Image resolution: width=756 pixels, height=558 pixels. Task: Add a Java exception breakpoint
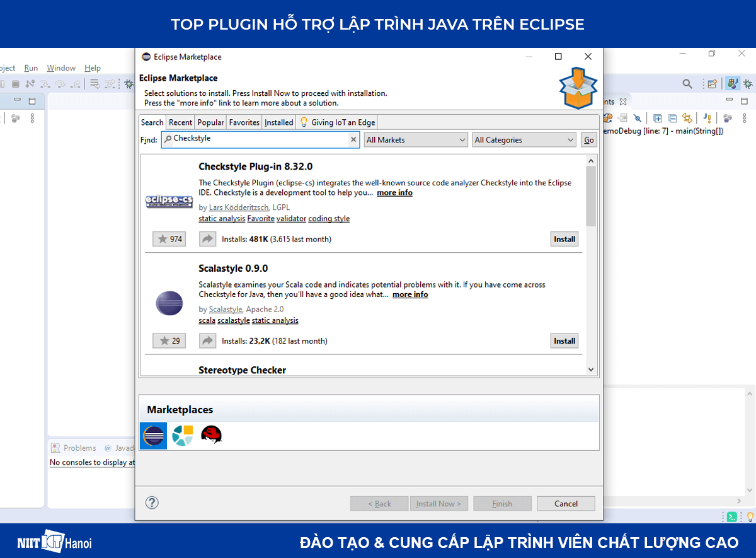pyautogui.click(x=706, y=118)
